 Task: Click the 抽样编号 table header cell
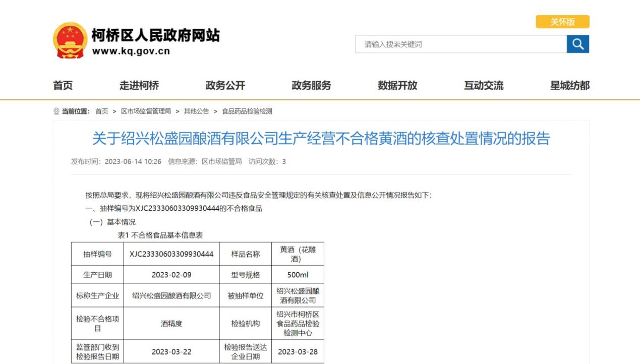tap(97, 254)
